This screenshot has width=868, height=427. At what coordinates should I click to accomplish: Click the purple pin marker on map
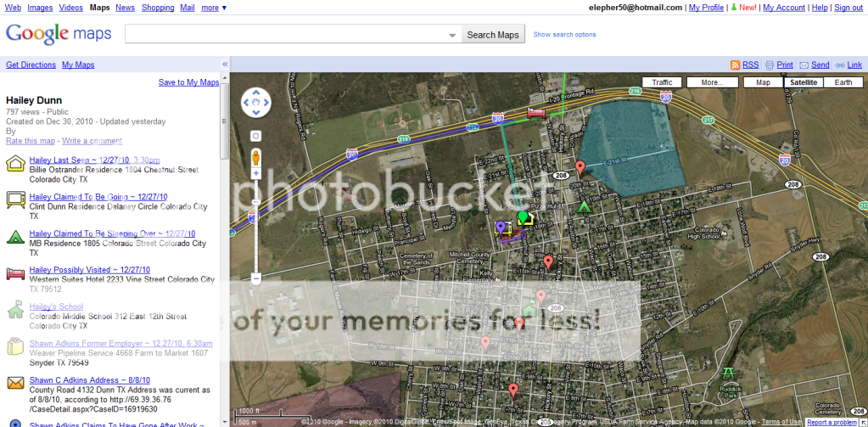pos(501,227)
